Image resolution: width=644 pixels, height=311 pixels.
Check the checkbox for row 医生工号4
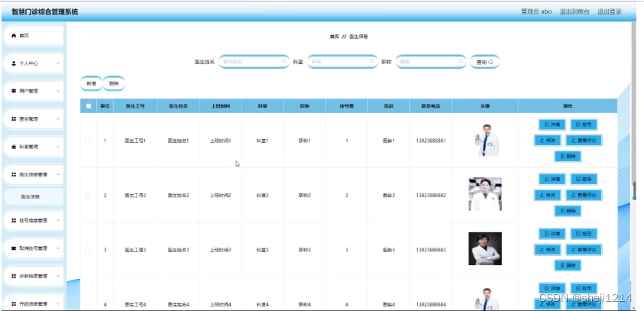88,304
